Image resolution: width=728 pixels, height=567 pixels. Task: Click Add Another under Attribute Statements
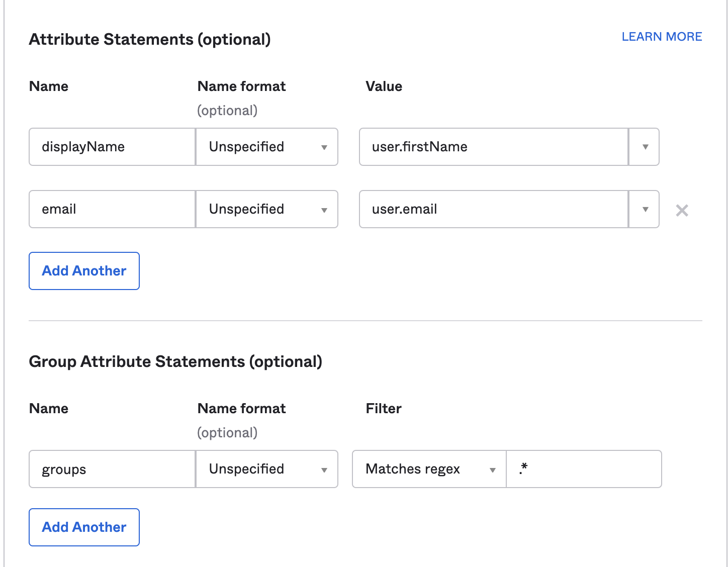[x=84, y=271]
